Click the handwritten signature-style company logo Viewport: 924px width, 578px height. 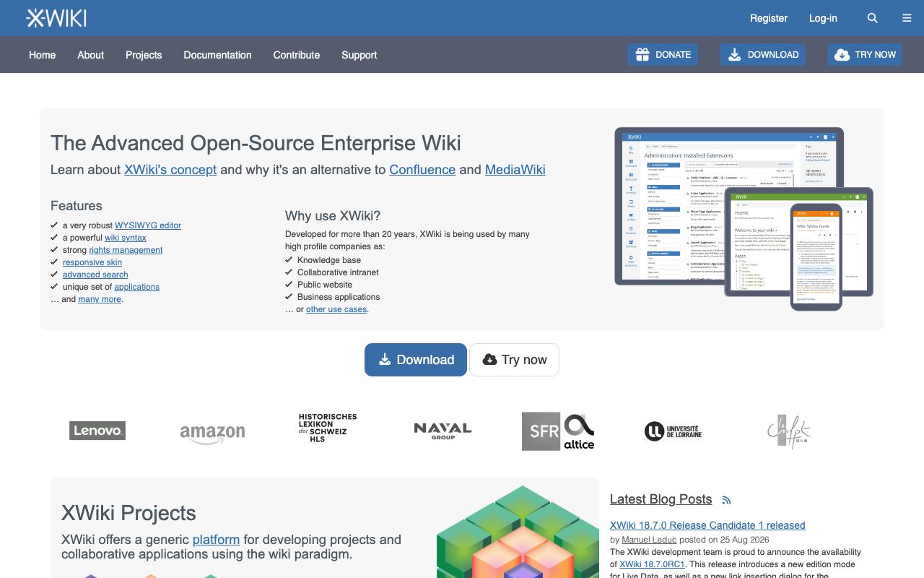pos(789,431)
